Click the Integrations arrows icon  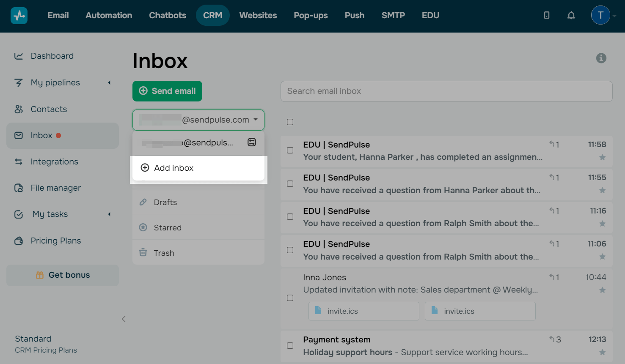point(19,161)
